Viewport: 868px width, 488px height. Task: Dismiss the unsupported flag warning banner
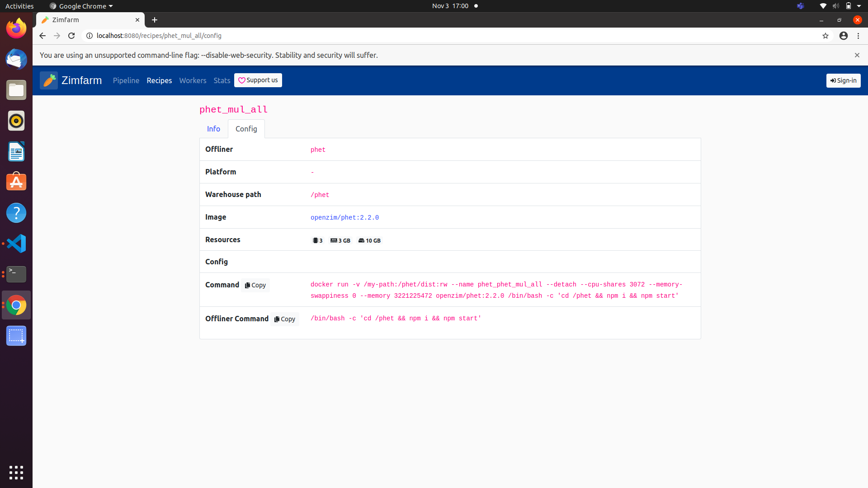(x=857, y=55)
